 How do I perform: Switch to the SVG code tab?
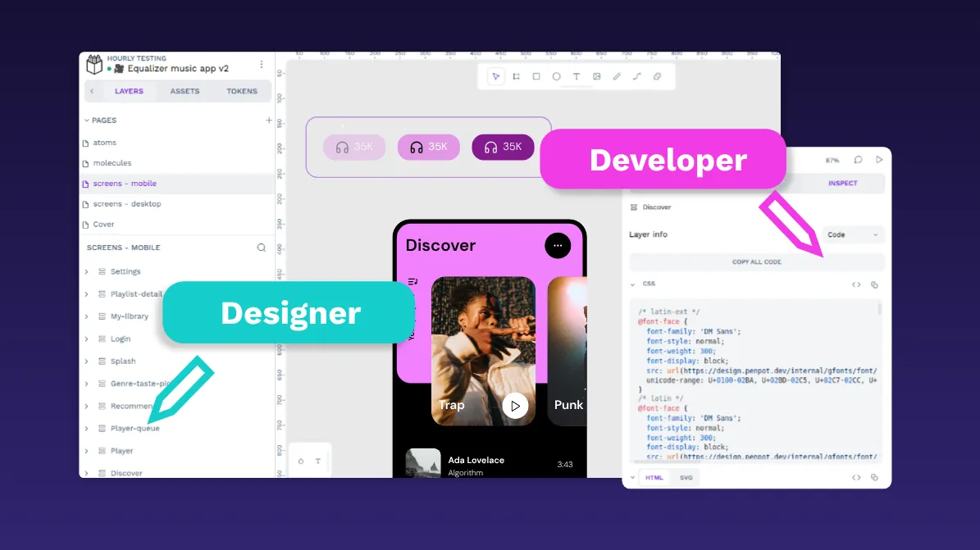[x=686, y=477]
